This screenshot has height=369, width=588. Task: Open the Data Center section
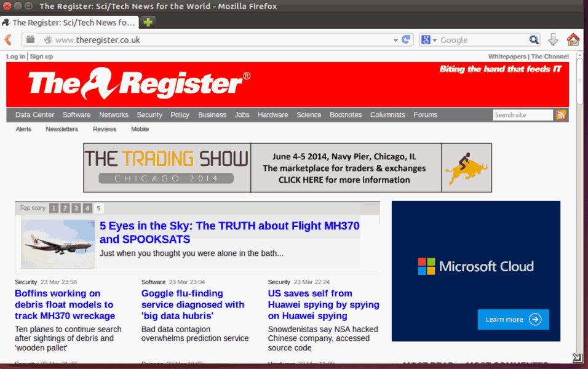[x=34, y=115]
